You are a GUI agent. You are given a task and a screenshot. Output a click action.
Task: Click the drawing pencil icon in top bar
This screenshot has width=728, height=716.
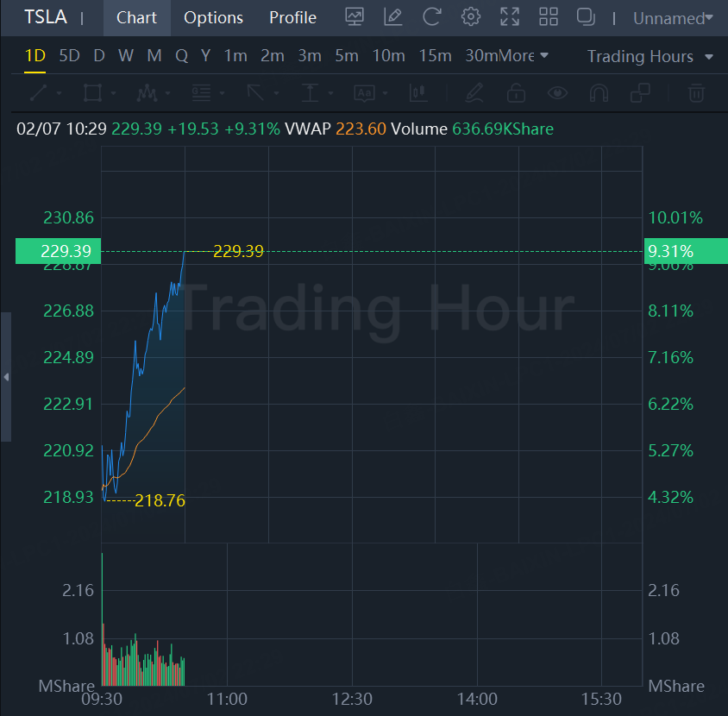(x=393, y=17)
